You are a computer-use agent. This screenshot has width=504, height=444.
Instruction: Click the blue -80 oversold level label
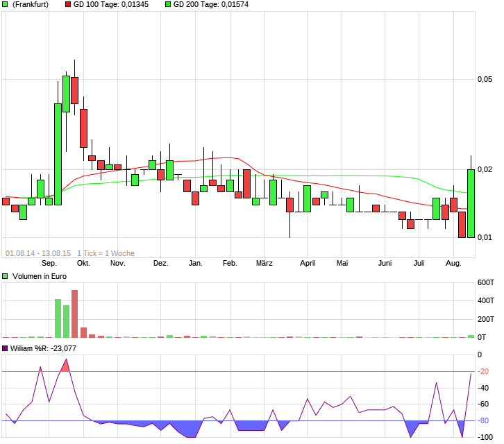point(483,420)
